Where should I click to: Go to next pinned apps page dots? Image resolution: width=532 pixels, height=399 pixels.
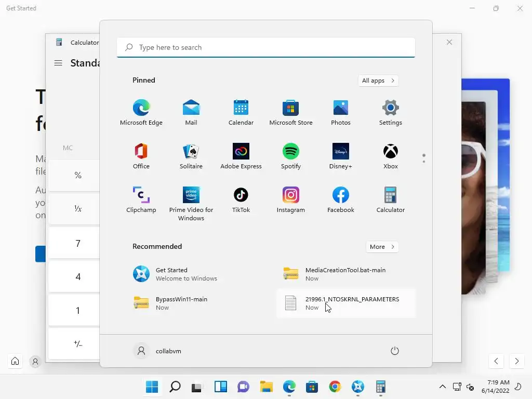[x=424, y=158]
